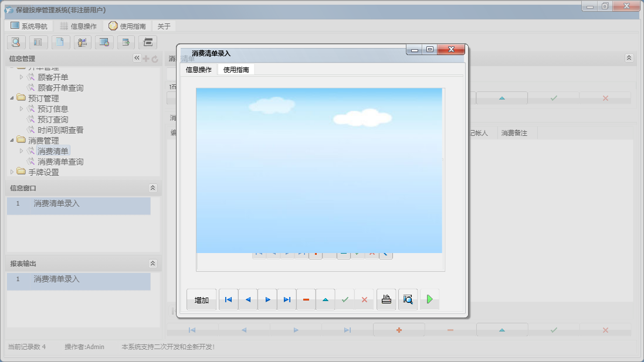
Task: Select 消费清单查询 in the tree
Action: [x=60, y=162]
